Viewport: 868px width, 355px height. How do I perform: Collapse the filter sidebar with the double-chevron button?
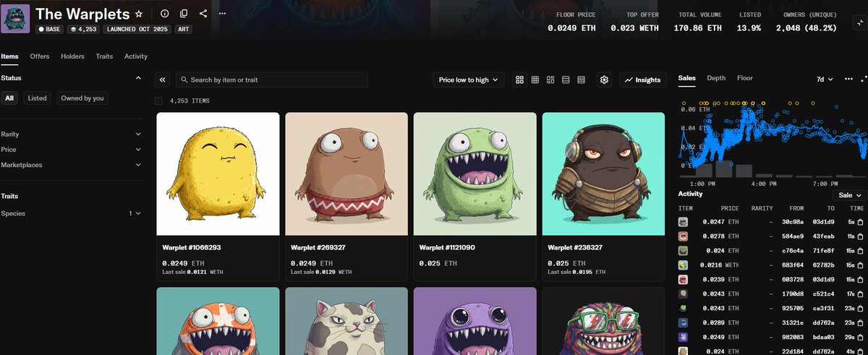coord(163,80)
